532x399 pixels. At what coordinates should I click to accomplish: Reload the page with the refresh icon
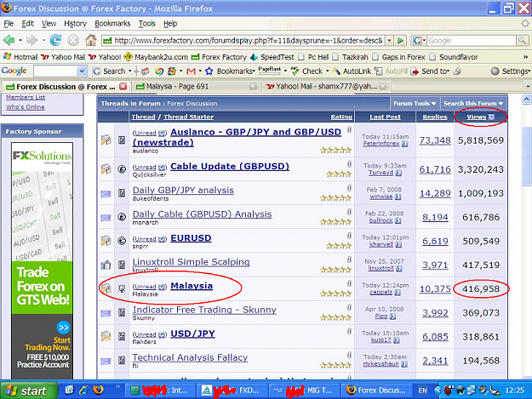pos(55,40)
